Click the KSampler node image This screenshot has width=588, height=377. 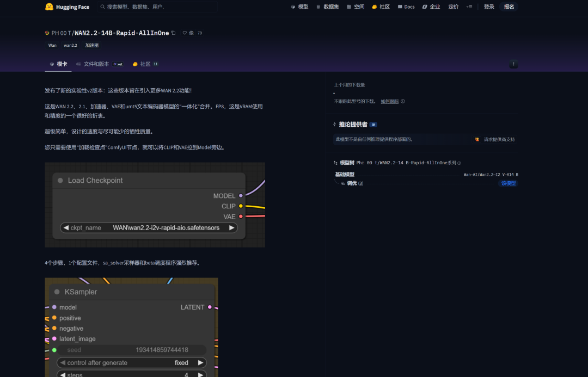[x=131, y=327]
